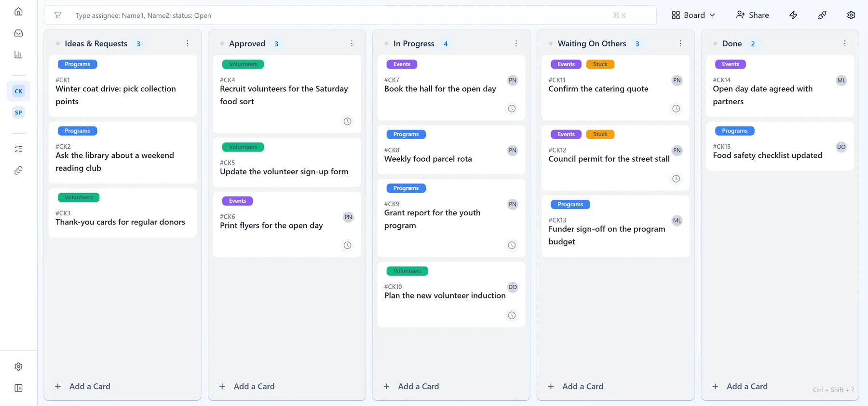
Task: Click the clock icon on card CK4
Action: click(x=347, y=121)
